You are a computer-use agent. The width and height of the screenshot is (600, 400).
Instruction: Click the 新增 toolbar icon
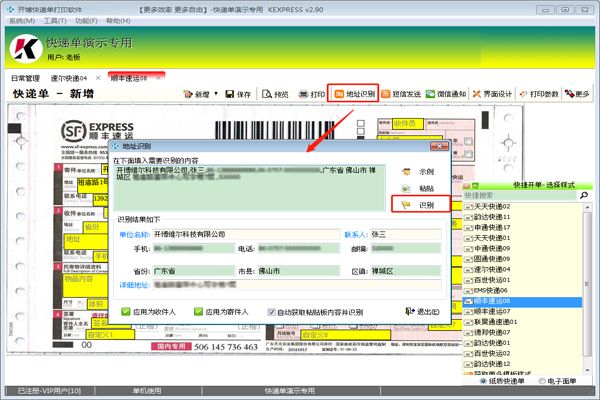point(188,94)
